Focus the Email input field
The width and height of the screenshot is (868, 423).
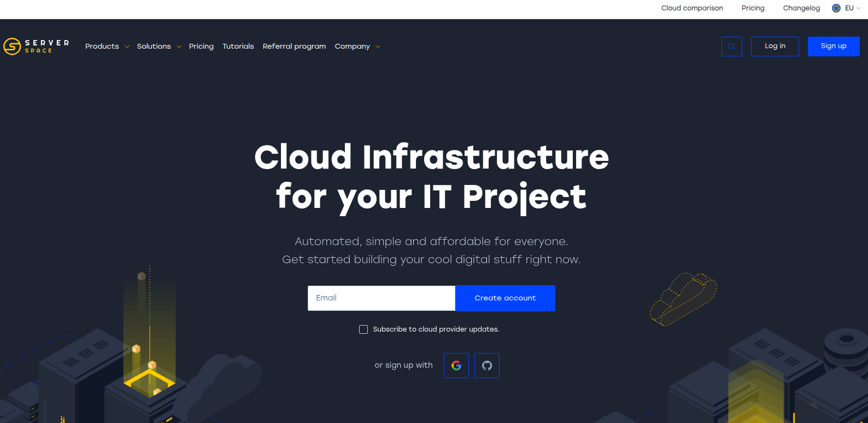click(381, 298)
